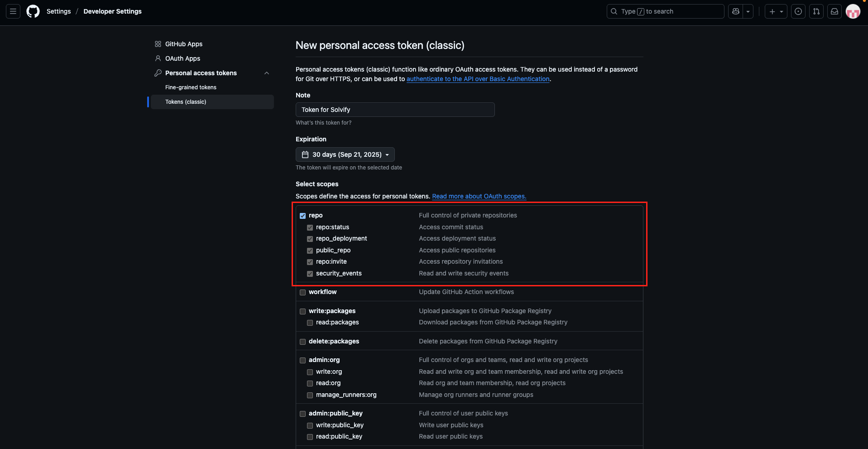Check the admin:org scope checkbox
Image resolution: width=868 pixels, height=449 pixels.
(x=303, y=360)
